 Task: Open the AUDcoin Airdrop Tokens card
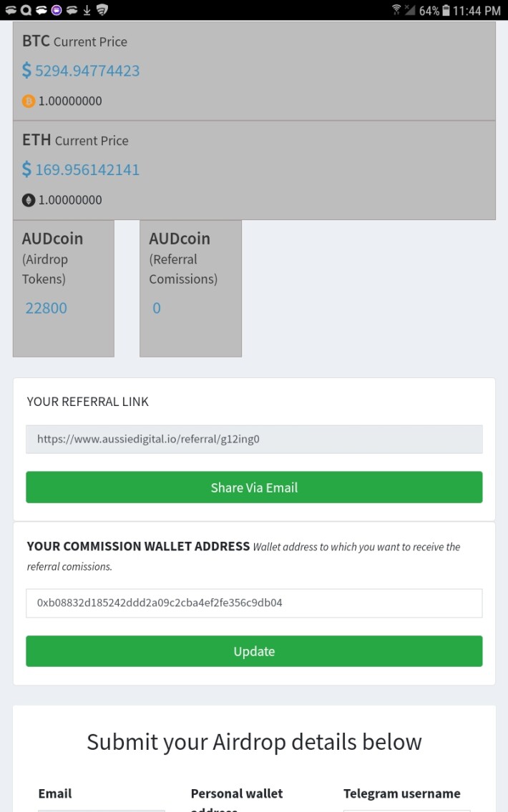pyautogui.click(x=63, y=289)
